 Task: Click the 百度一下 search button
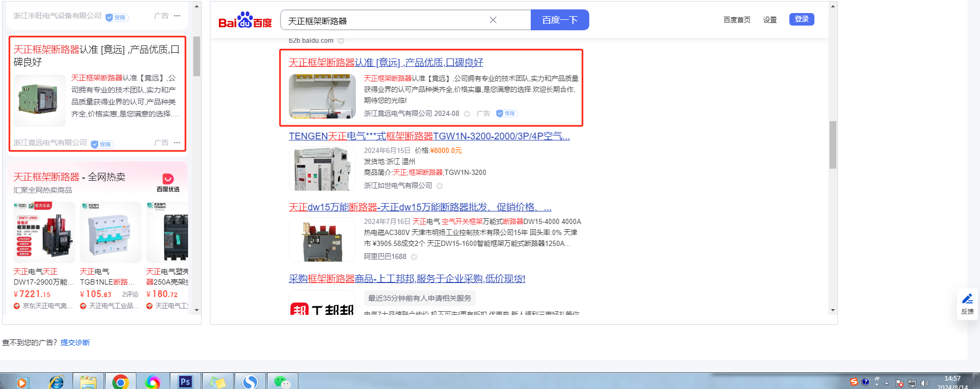[559, 20]
